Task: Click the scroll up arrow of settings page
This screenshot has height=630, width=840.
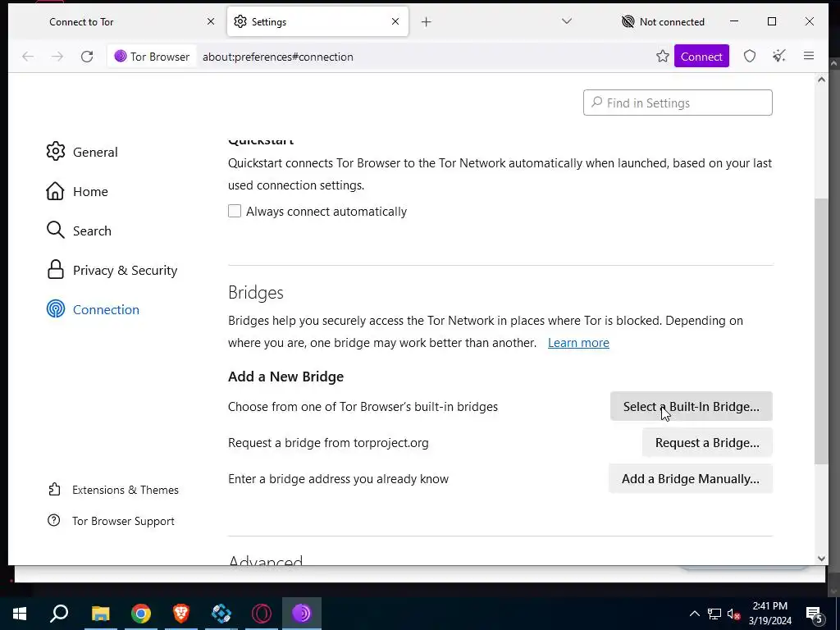Action: (x=821, y=80)
